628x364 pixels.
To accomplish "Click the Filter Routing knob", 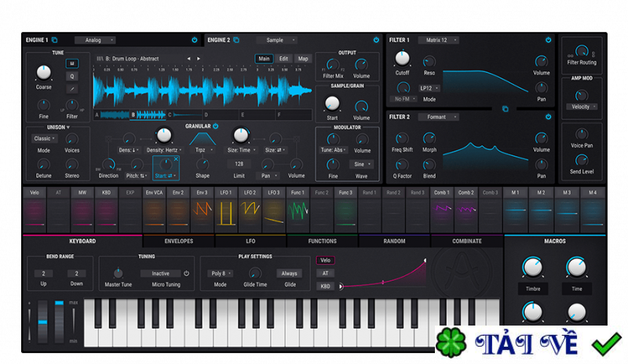I will [582, 51].
